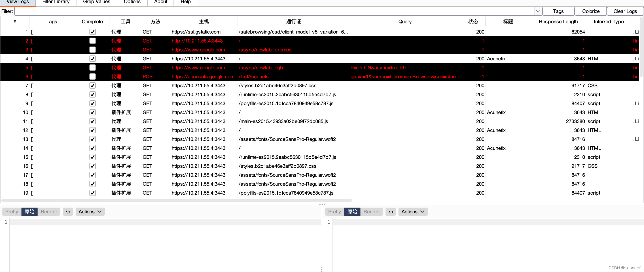Click the tag bracket icon in row 7
Screen dimensions: 644x272
click(32, 85)
